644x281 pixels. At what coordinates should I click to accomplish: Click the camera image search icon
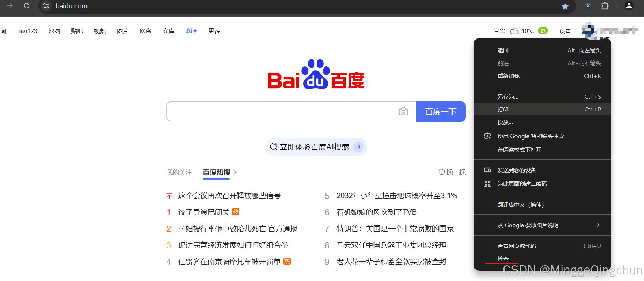tap(403, 111)
